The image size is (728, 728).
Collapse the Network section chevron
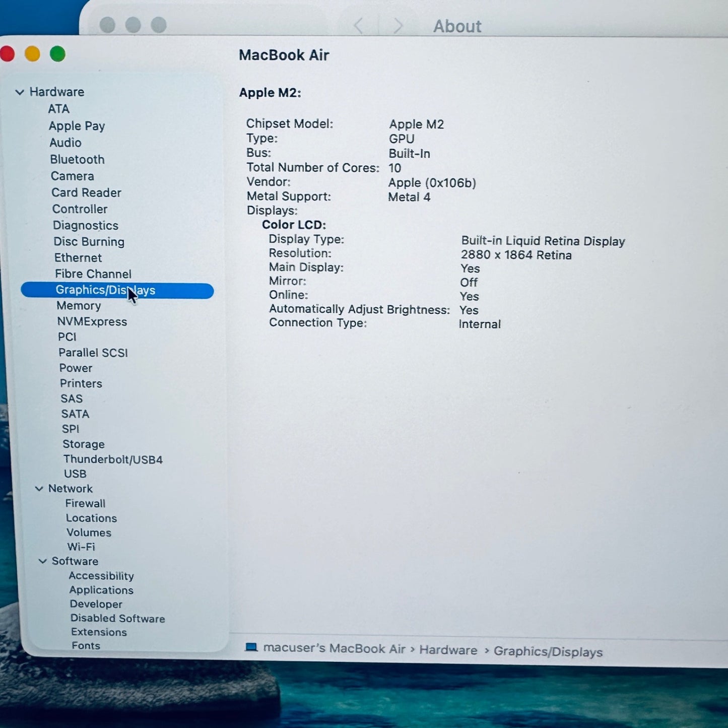(39, 489)
